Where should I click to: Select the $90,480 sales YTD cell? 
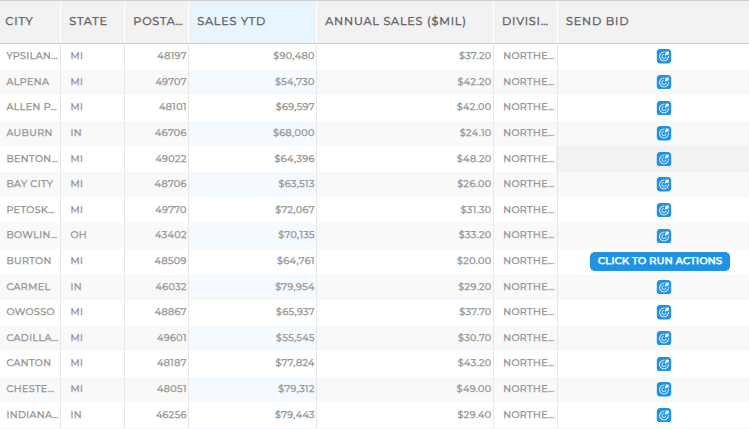[293, 56]
